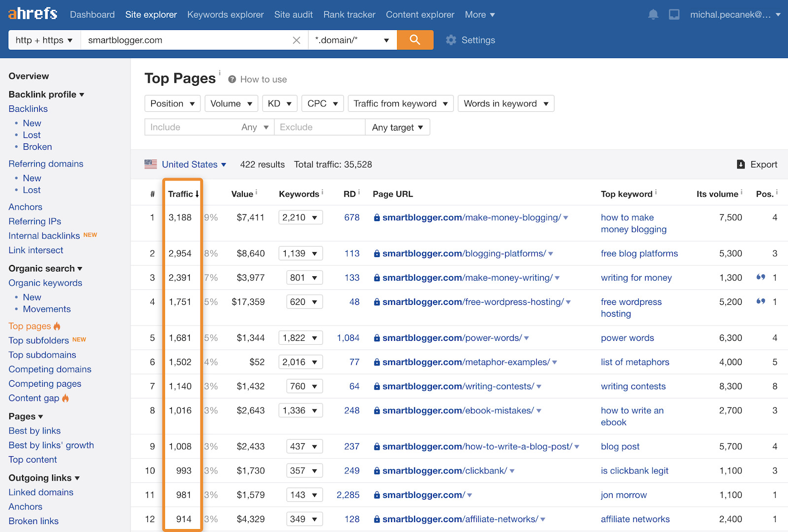Click the fire icon next to Content gap

66,398
